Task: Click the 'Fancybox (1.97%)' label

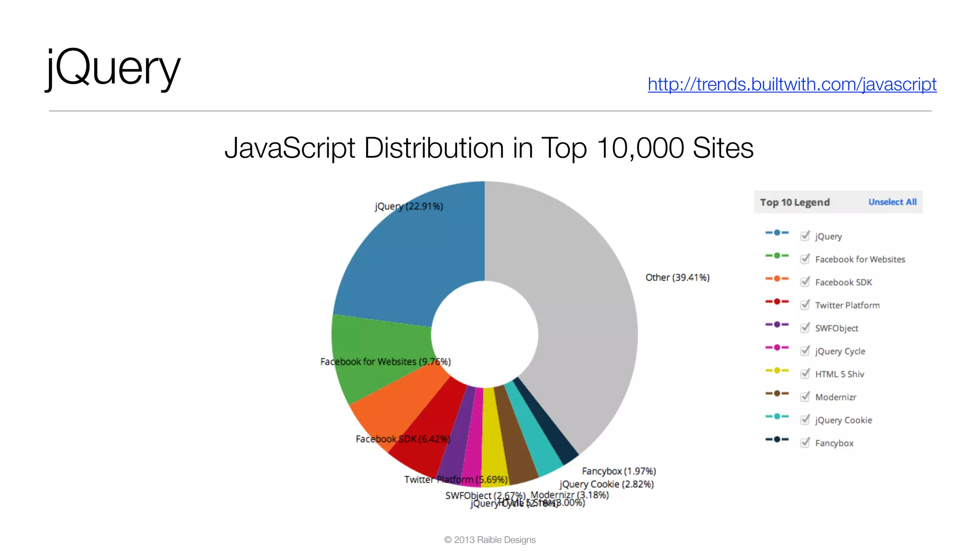Action: [x=619, y=471]
